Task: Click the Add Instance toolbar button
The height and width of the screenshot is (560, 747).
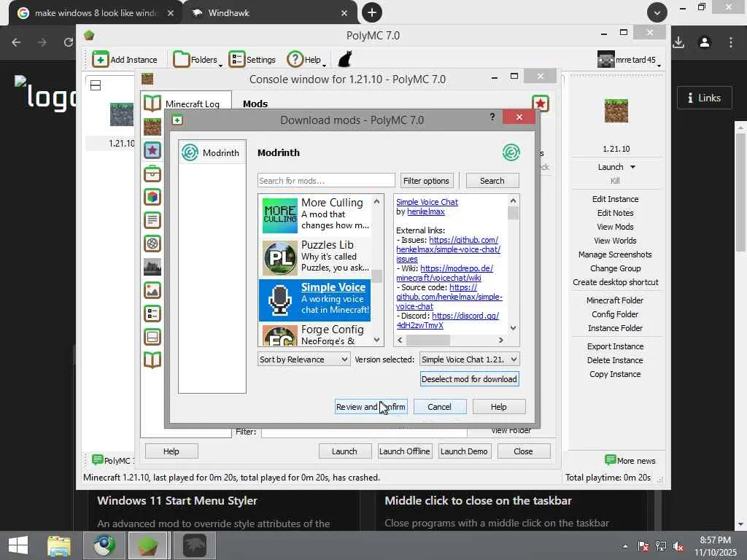Action: tap(124, 60)
